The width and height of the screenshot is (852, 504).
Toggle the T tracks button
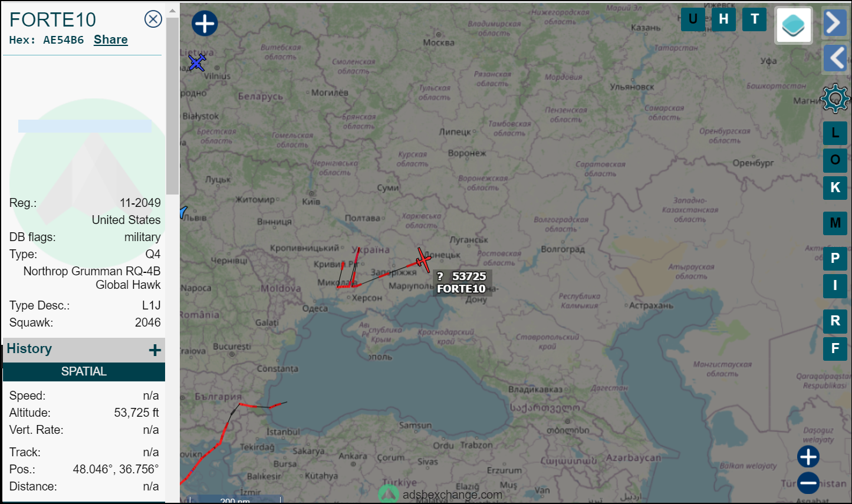(754, 19)
